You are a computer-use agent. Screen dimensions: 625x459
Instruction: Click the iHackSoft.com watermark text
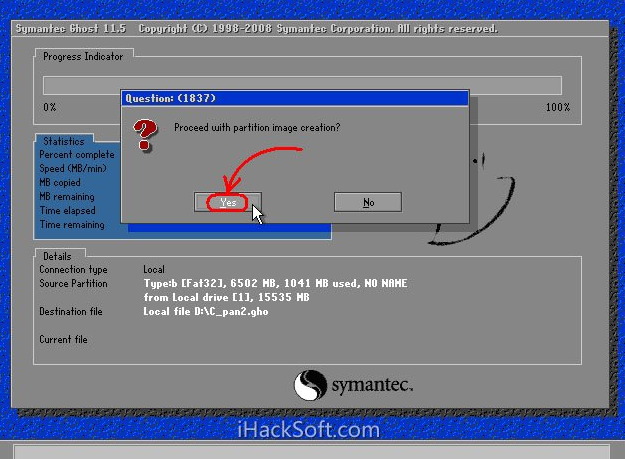coord(308,431)
